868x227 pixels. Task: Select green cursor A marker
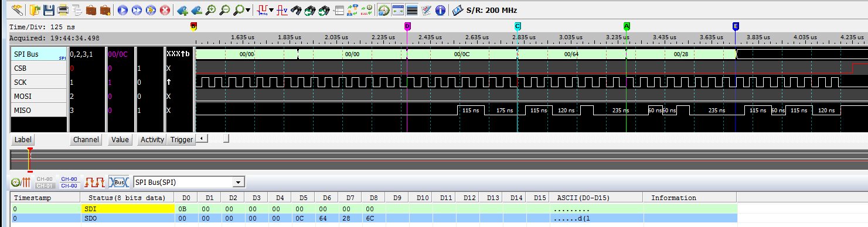[x=627, y=26]
